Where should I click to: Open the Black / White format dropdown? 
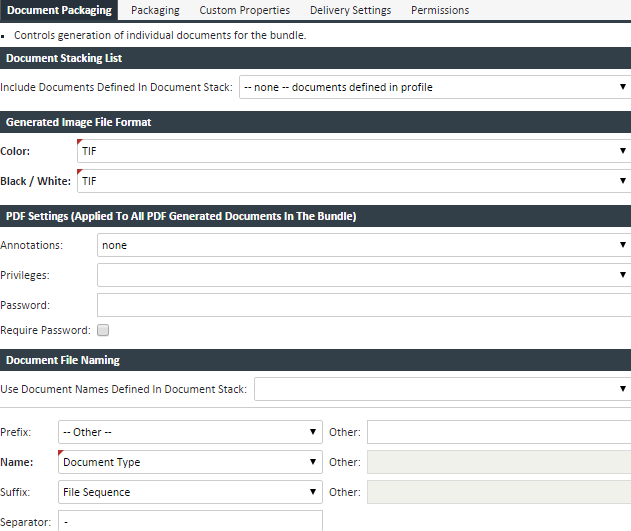click(353, 181)
